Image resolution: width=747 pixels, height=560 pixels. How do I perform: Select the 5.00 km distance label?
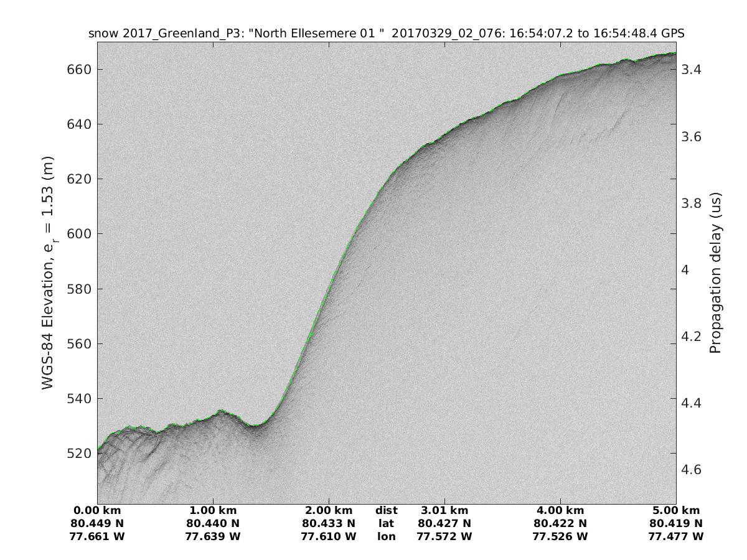tap(675, 510)
